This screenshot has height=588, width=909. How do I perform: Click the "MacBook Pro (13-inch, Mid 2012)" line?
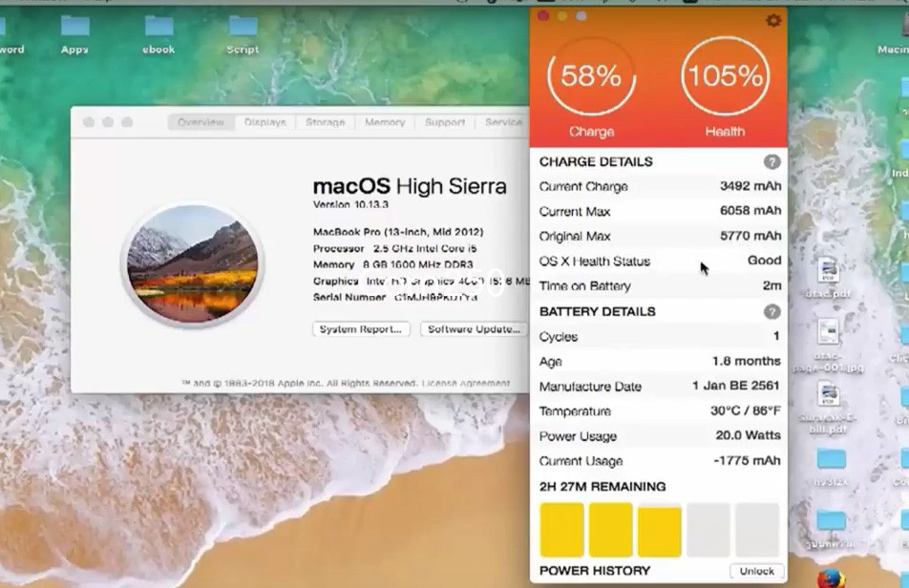[x=398, y=232]
